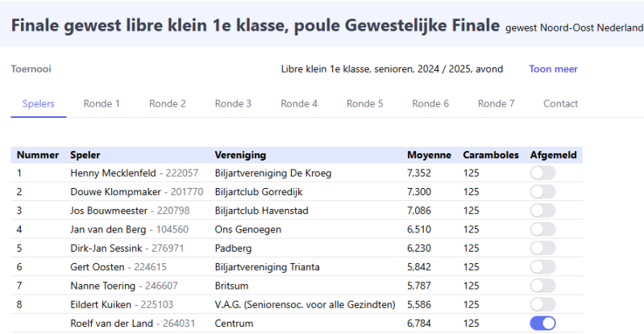Image resolution: width=644 pixels, height=334 pixels.
Task: Click the Caramboles column header
Action: (490, 155)
